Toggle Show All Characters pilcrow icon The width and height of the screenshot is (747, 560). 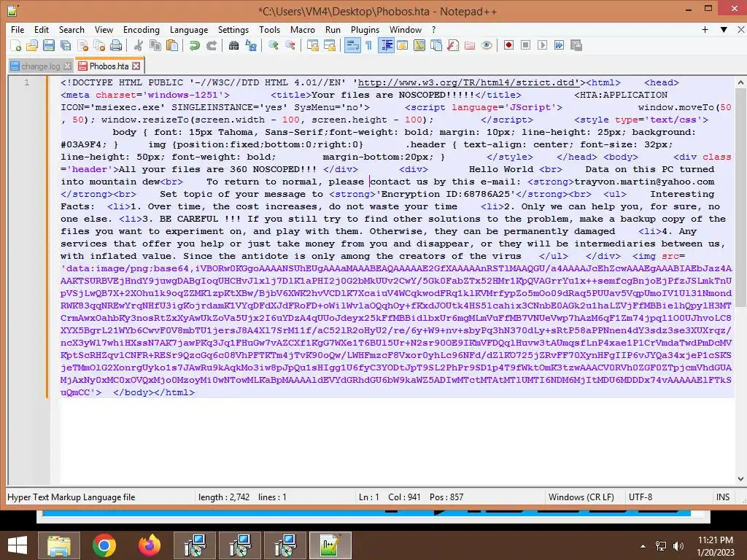coord(368,45)
